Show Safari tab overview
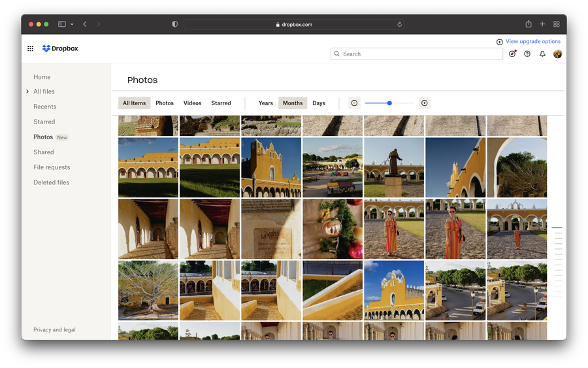 tap(557, 24)
